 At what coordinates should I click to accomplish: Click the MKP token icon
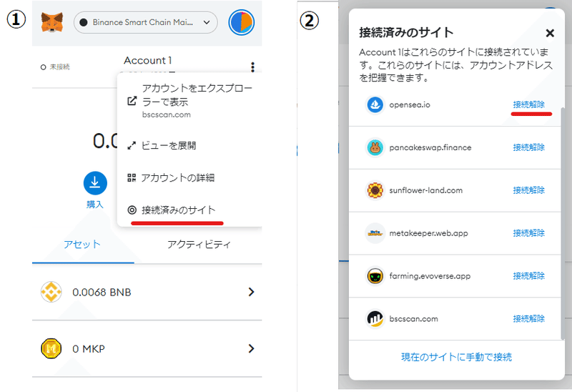[51, 348]
